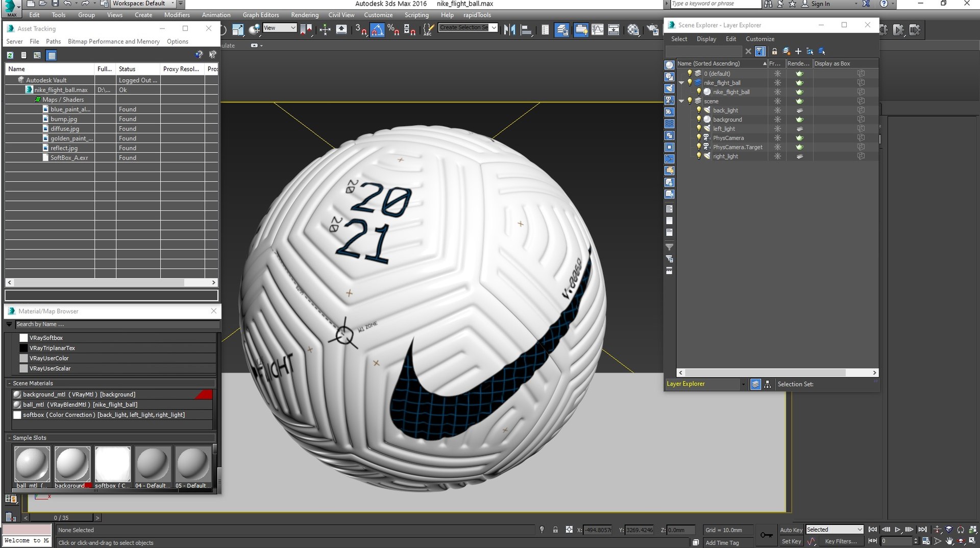This screenshot has height=548, width=980.
Task: Collapse the nike_flight_ball layer tree
Action: [x=681, y=83]
